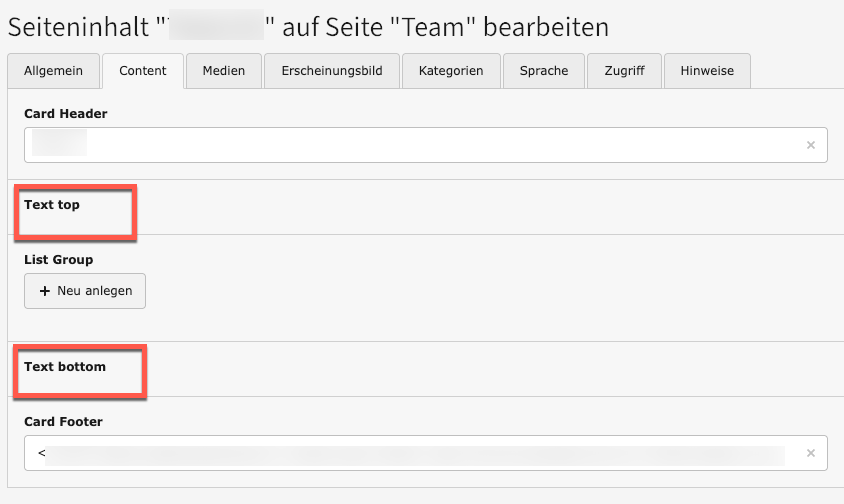Screen dimensions: 844x504
Task: Clear the Card Header field
Action: [x=811, y=145]
